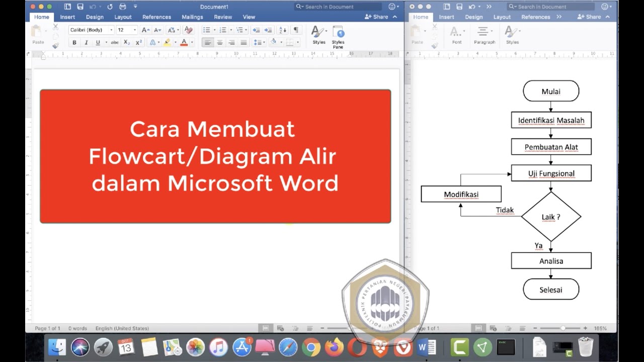The height and width of the screenshot is (362, 644).
Task: Switch to Design tab in Document1 window
Action: [x=95, y=17]
